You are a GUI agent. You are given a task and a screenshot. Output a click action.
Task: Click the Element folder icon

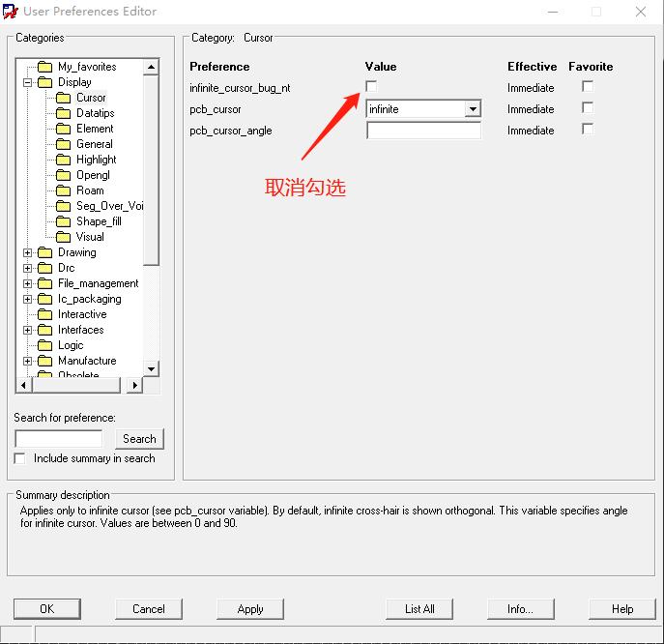click(64, 129)
